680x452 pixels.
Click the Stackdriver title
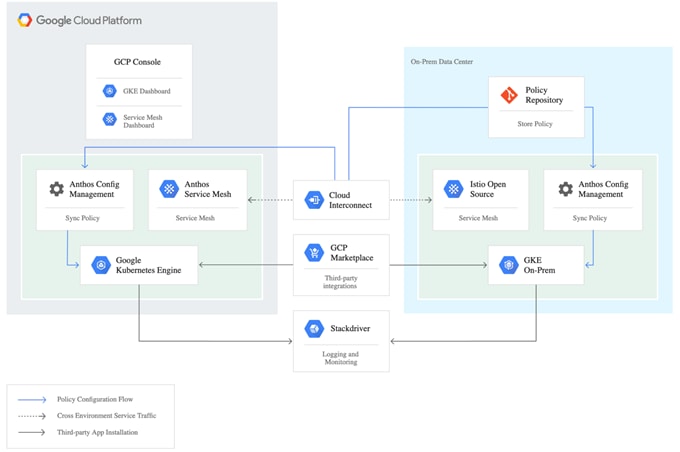(350, 328)
